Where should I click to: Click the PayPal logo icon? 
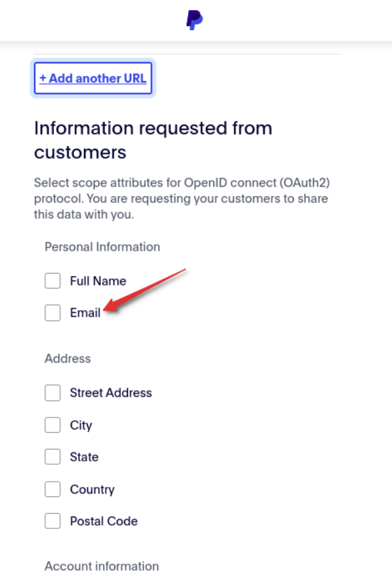click(x=195, y=20)
